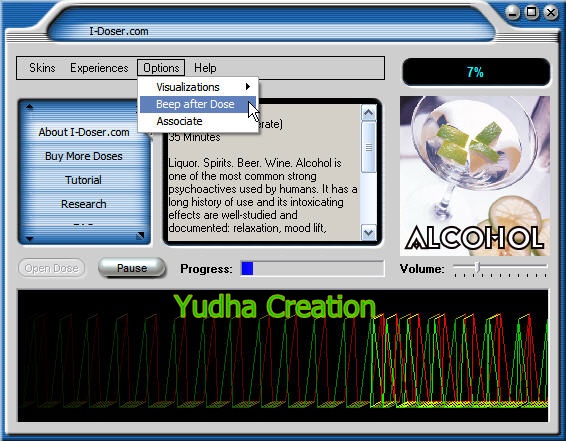Open About I-Doser.com link
This screenshot has width=566, height=441.
tap(84, 132)
